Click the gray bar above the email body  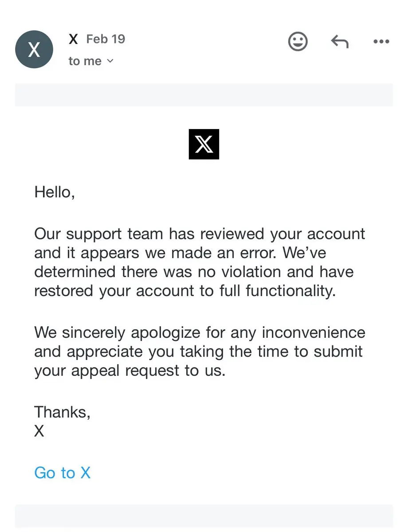204,95
